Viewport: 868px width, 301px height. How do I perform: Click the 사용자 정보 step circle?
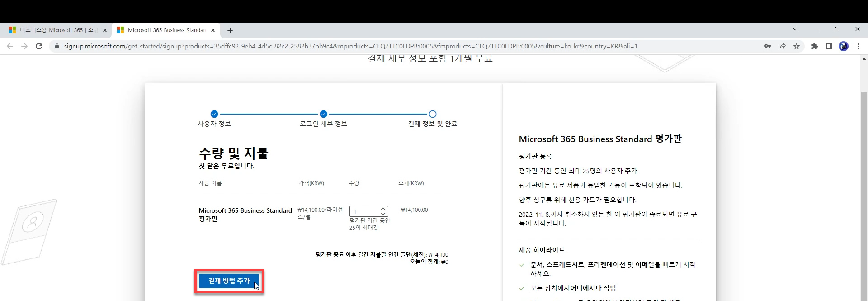214,114
